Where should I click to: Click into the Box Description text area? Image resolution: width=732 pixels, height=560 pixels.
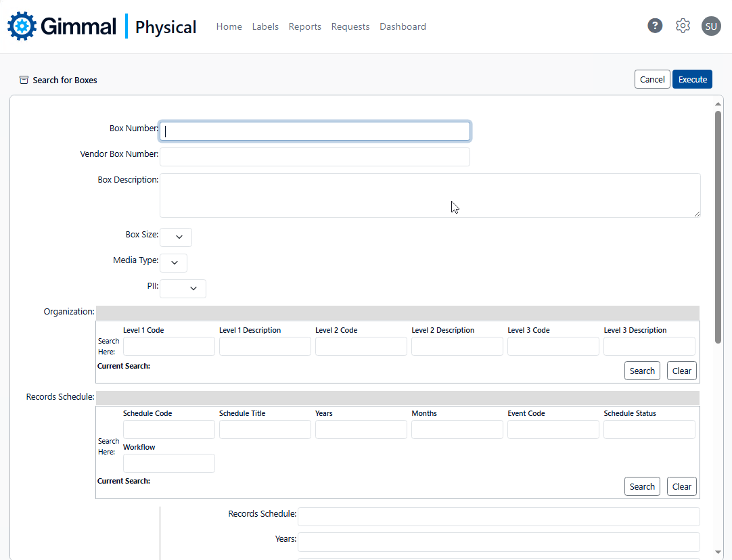pos(430,195)
